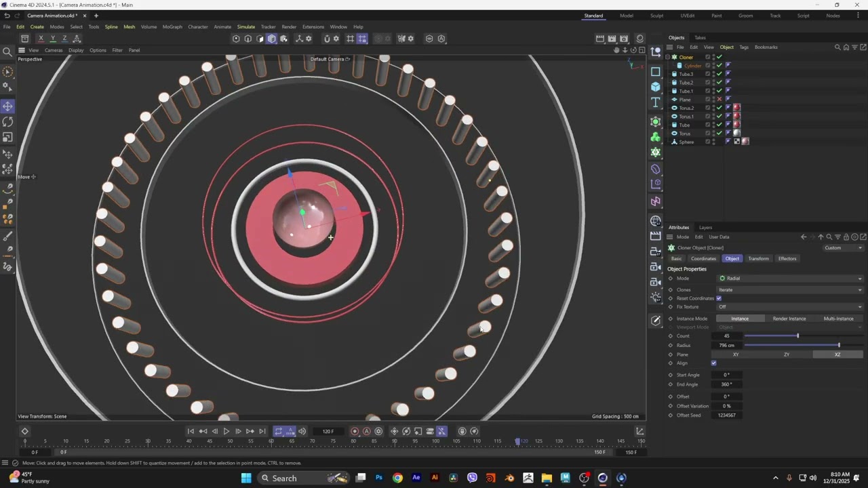868x488 pixels.
Task: Click the Record Active Objects button
Action: click(x=355, y=431)
